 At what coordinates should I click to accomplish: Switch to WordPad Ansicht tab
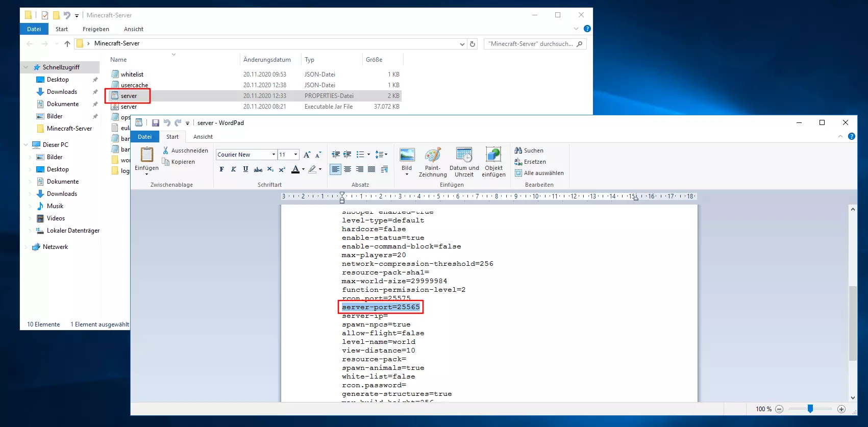pos(203,137)
